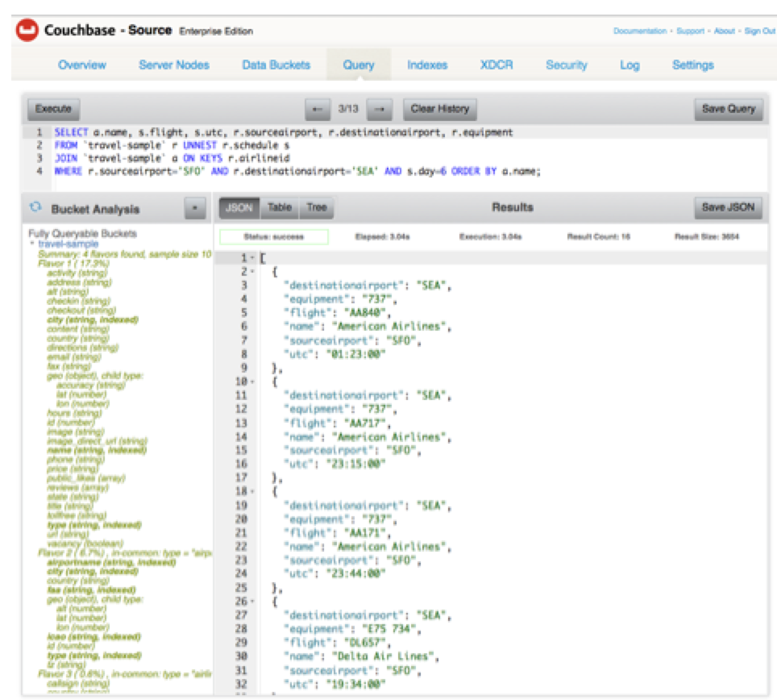The image size is (777, 700).
Task: Click the Sign Out link
Action: point(759,31)
